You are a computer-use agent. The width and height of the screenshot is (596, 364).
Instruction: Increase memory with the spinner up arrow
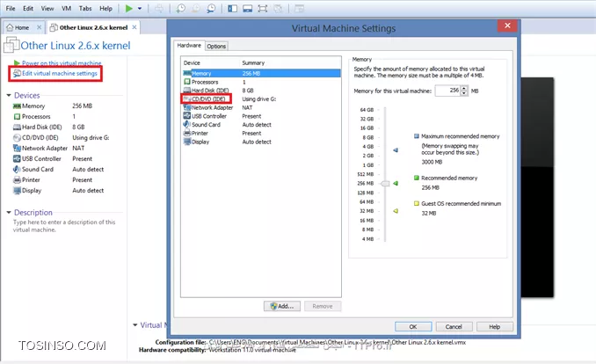coord(464,88)
